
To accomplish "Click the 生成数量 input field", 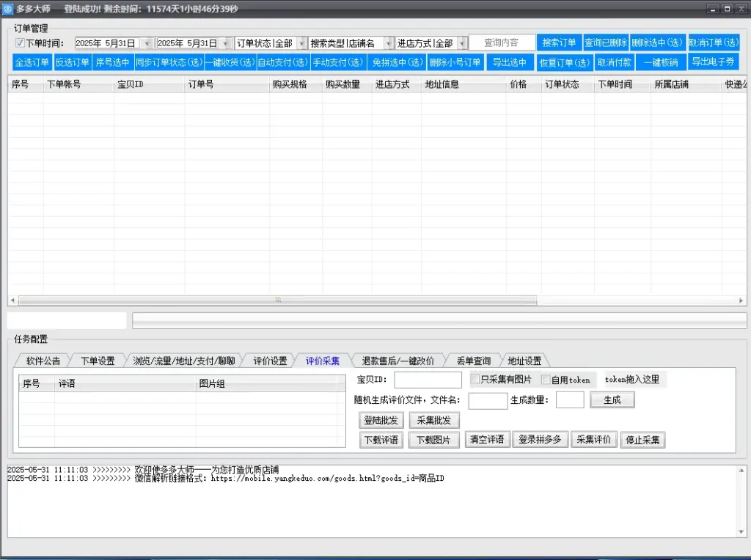I will [x=570, y=399].
